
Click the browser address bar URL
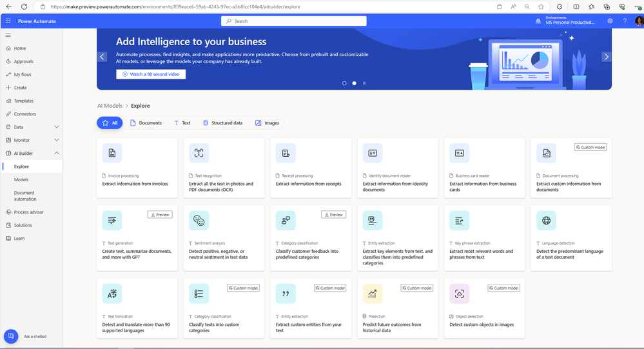point(175,6)
